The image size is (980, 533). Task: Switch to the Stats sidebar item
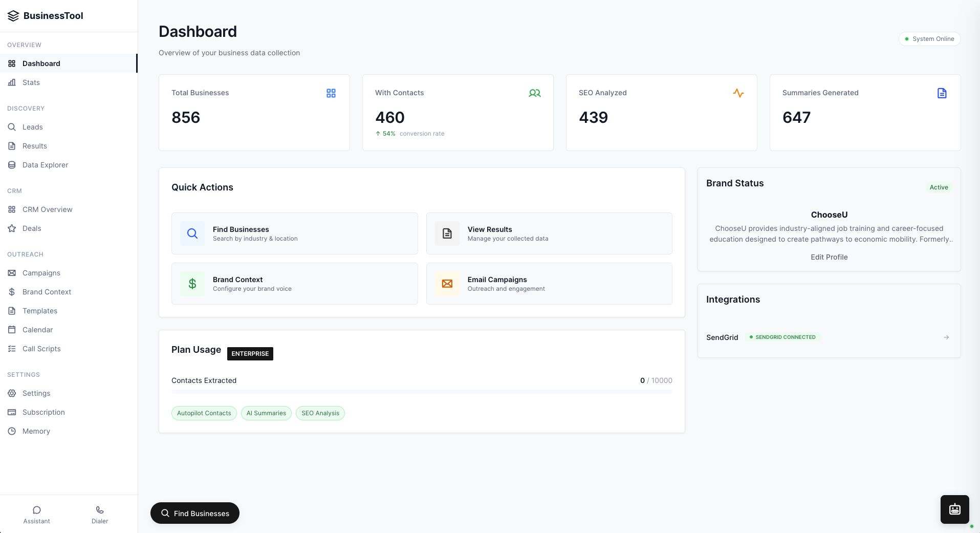click(x=32, y=82)
